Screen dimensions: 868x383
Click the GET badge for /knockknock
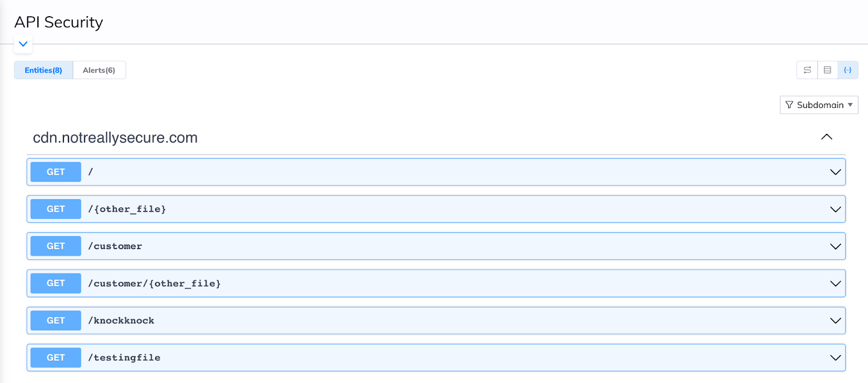coord(56,321)
